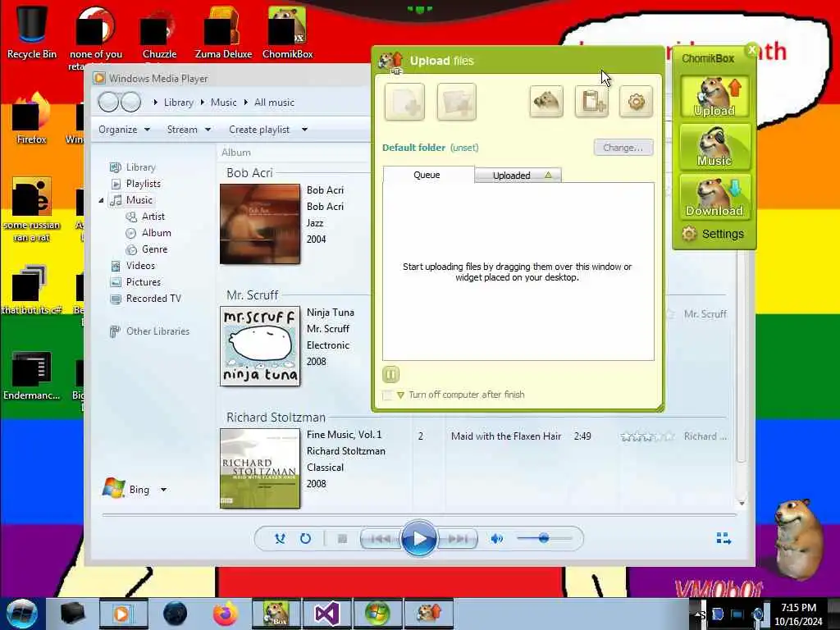Click the ChomikBox hamster desktop mascot

[x=799, y=538]
